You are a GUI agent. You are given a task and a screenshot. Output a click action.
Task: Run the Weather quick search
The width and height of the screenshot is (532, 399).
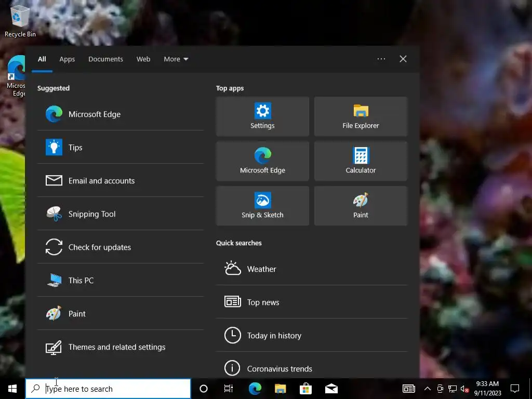coord(312,269)
